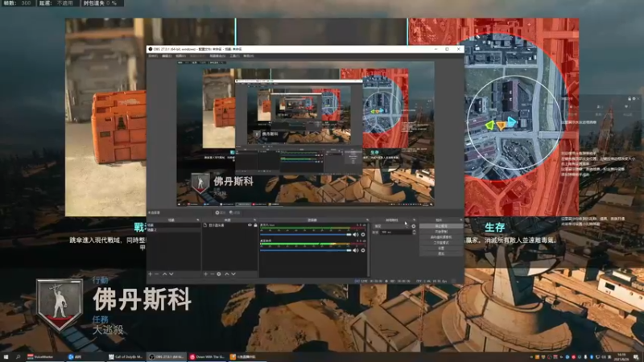The height and width of the screenshot is (362, 644).
Task: Remove the selected scene with the minus icon
Action: tap(156, 274)
